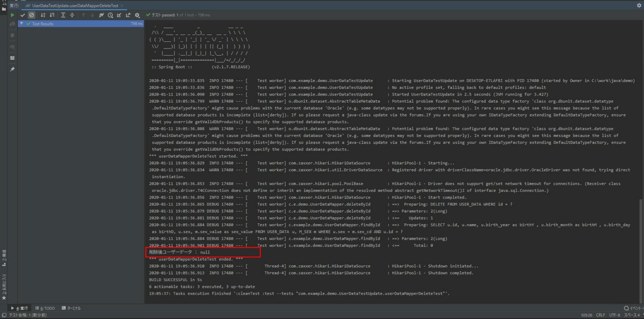Collapse the Test Results tree node
Viewport: 644px width, 319px height.
click(x=21, y=24)
